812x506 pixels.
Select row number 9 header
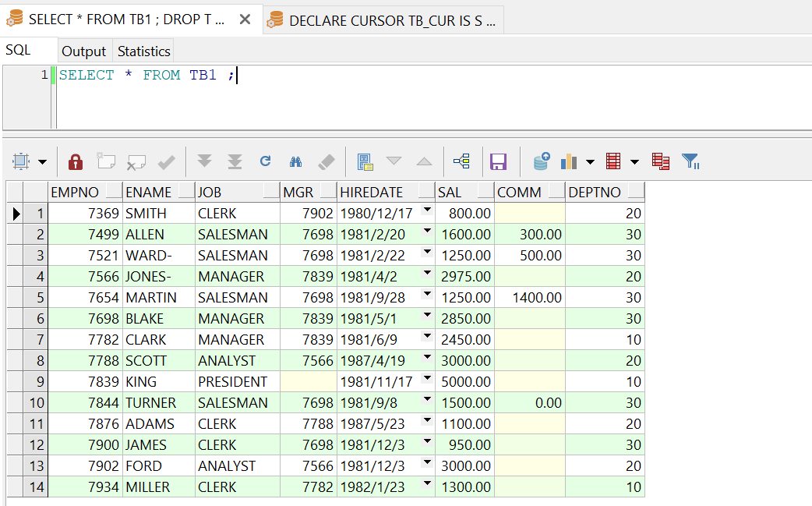(35, 382)
